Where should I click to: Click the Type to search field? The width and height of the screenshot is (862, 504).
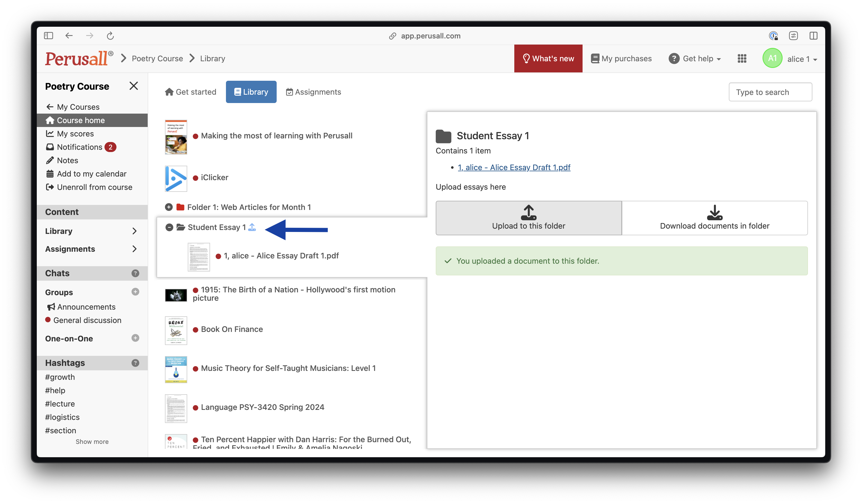(770, 92)
